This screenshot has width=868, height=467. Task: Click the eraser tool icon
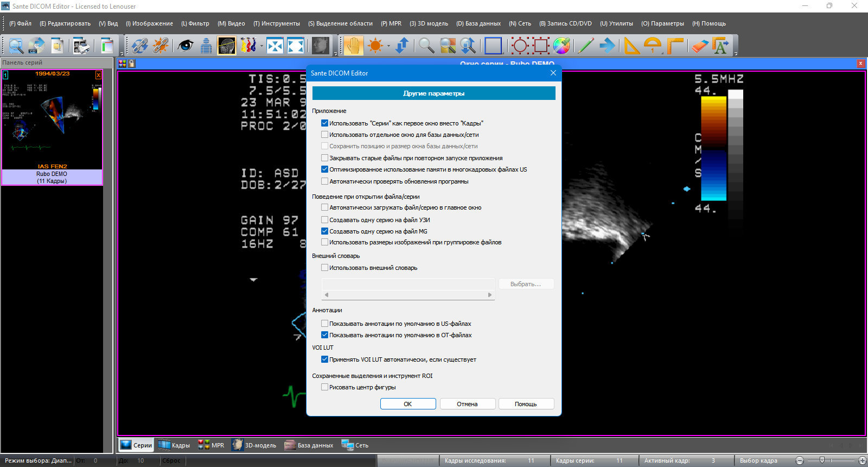tap(700, 46)
